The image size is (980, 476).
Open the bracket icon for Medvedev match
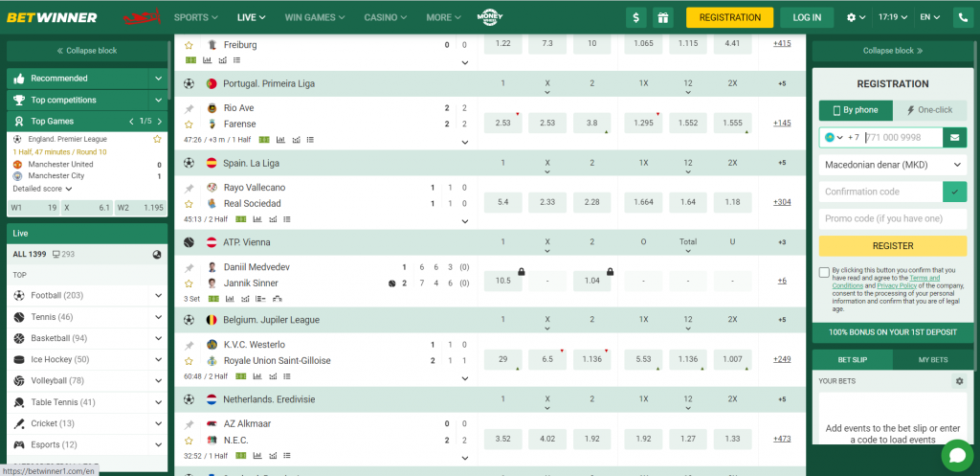277,299
